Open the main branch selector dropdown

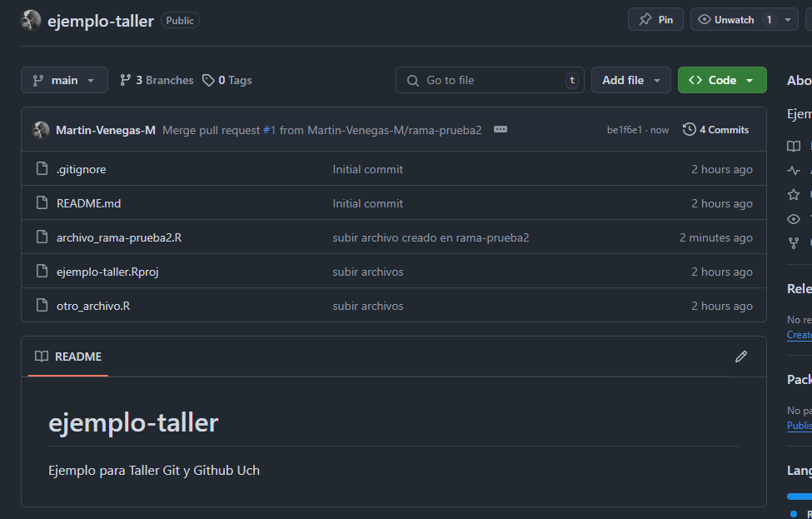coord(64,80)
